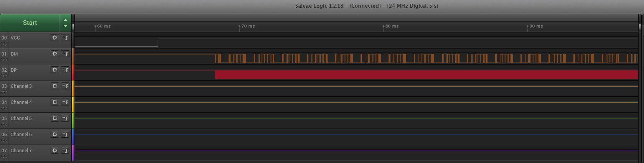Click the Saleae Logic window title text
644x163 pixels.
(x=366, y=6)
